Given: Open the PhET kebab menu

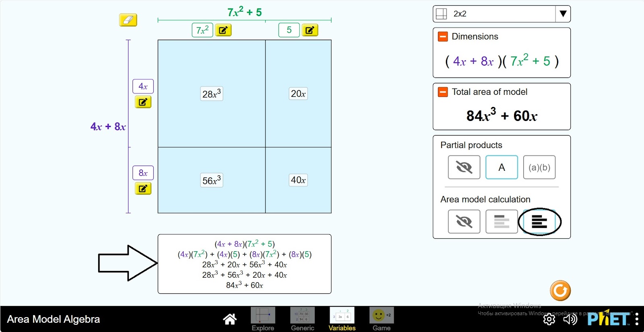Looking at the screenshot, I should [637, 319].
